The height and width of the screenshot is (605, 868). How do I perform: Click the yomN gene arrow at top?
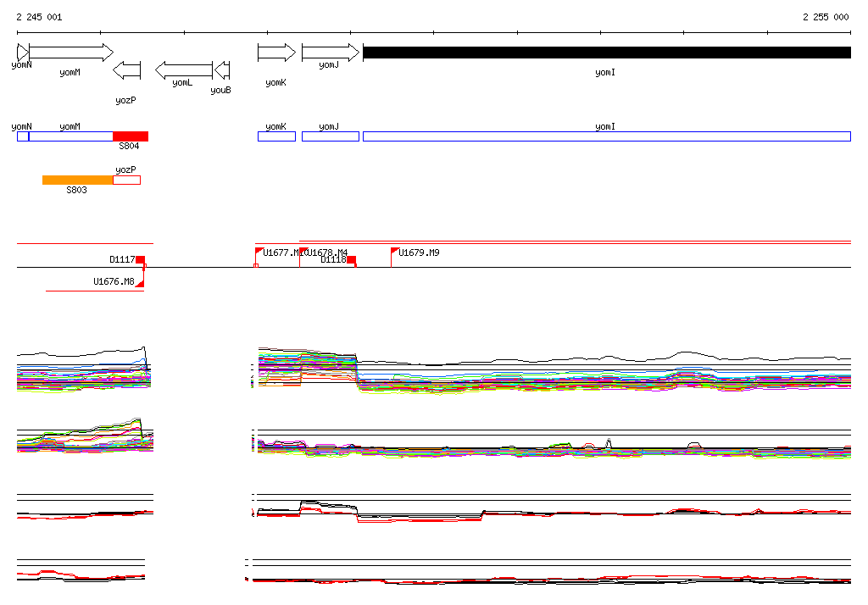pyautogui.click(x=23, y=53)
